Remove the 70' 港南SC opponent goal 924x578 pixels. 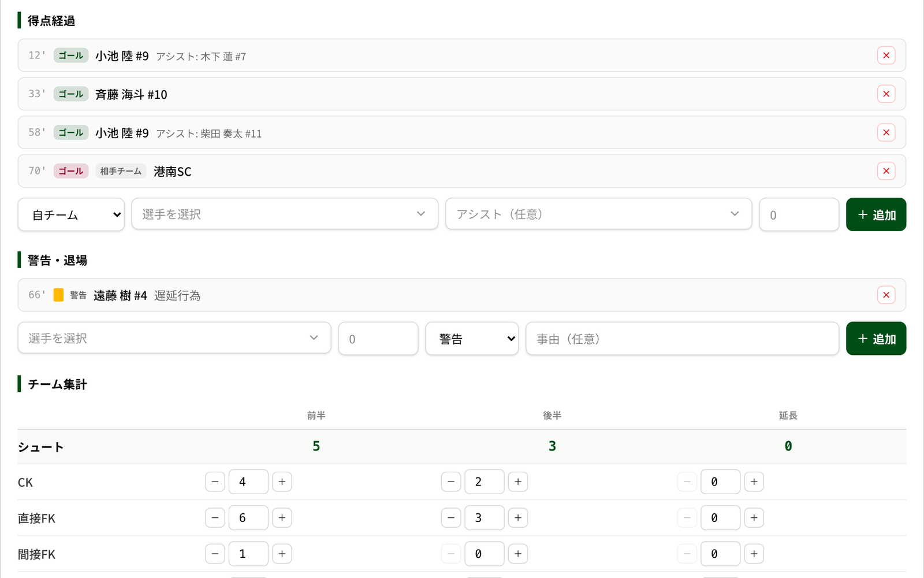point(886,171)
